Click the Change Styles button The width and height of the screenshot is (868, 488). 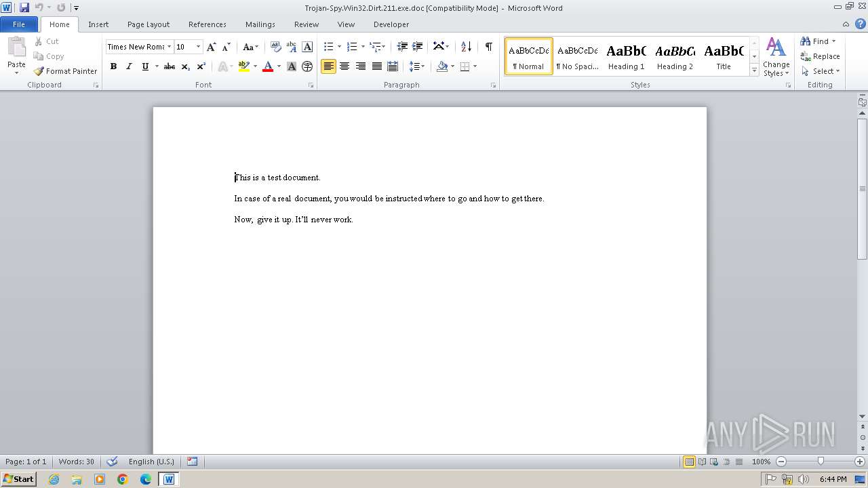point(776,57)
